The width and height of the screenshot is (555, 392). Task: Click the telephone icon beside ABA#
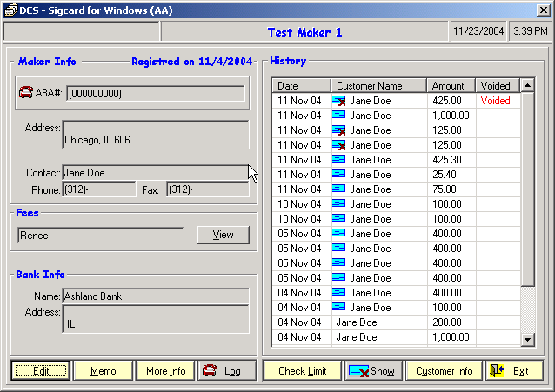[x=25, y=94]
